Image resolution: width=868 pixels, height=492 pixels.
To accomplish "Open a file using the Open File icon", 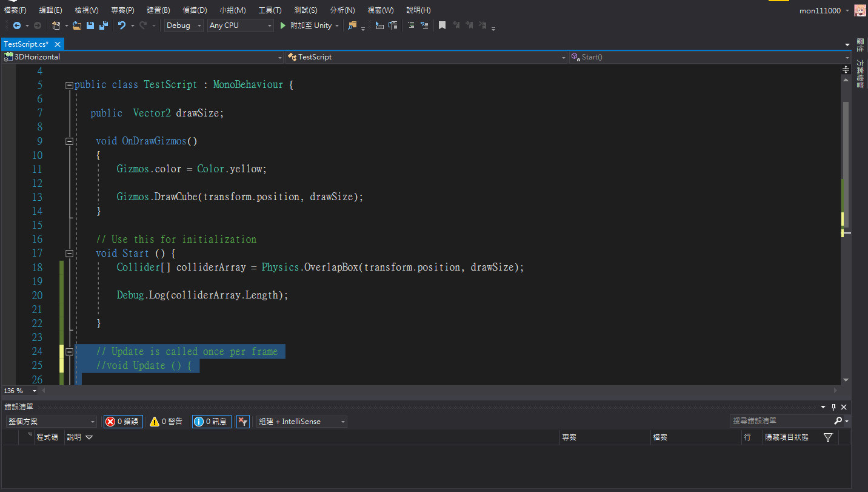I will [x=76, y=25].
